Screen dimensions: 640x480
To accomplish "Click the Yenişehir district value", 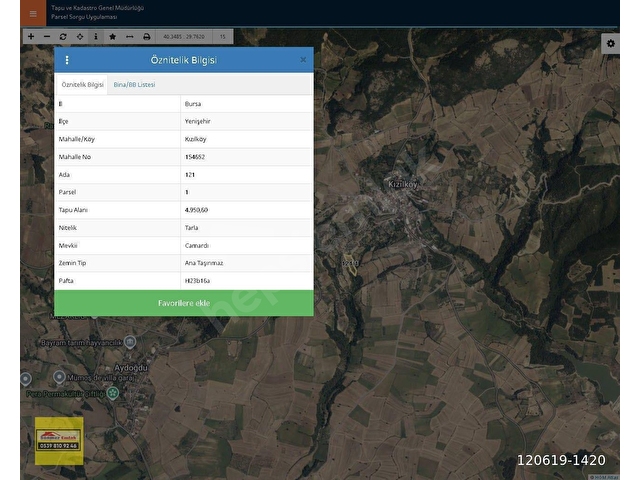I will (x=198, y=121).
